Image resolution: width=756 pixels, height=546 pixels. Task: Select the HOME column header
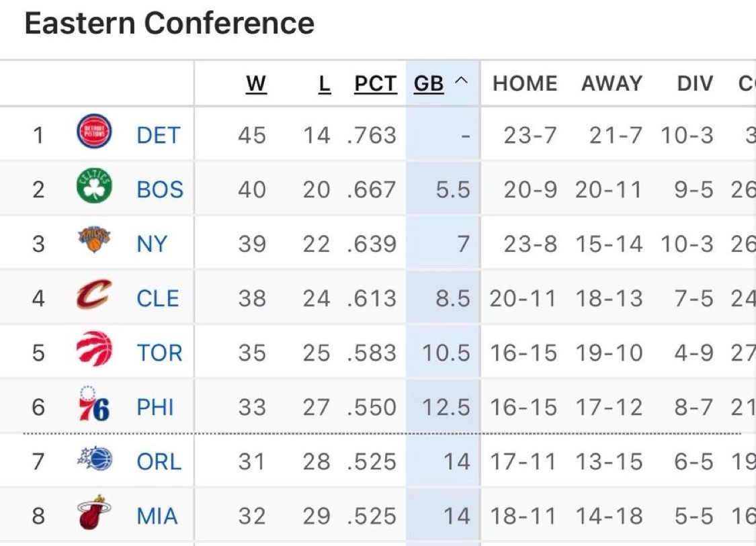pos(525,84)
